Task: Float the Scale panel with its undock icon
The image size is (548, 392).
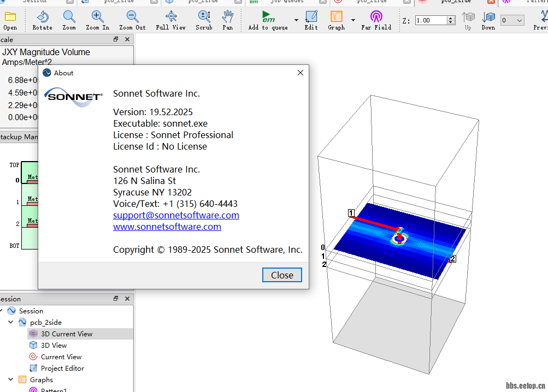Action: tap(116, 39)
